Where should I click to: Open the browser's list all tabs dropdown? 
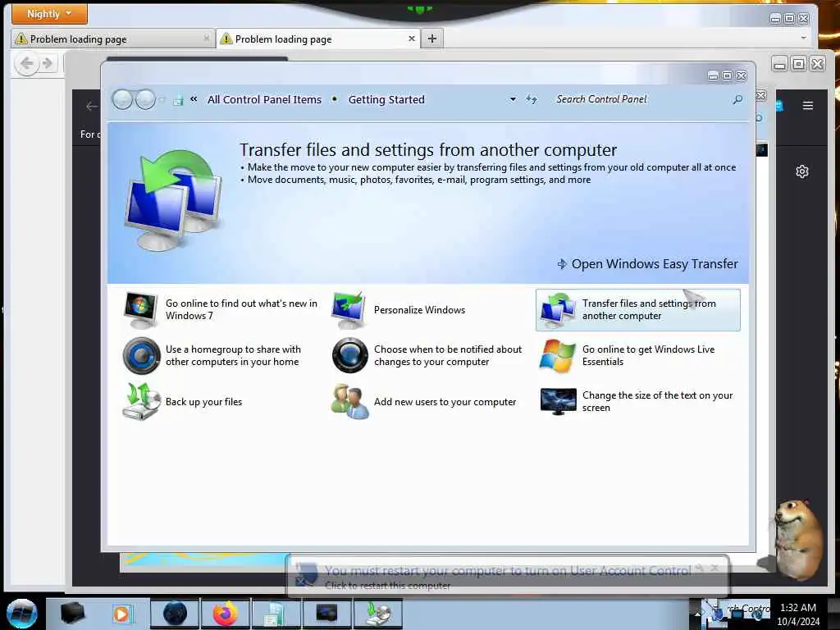(803, 38)
